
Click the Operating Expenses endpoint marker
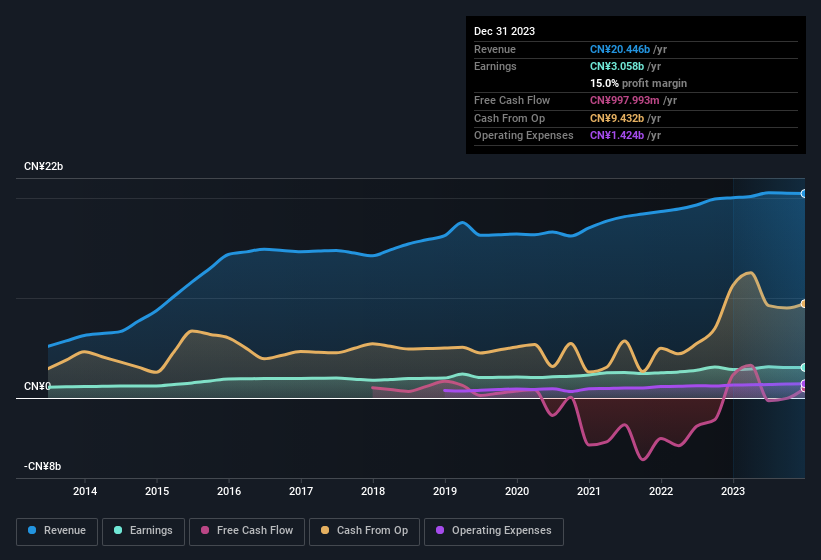click(x=804, y=384)
